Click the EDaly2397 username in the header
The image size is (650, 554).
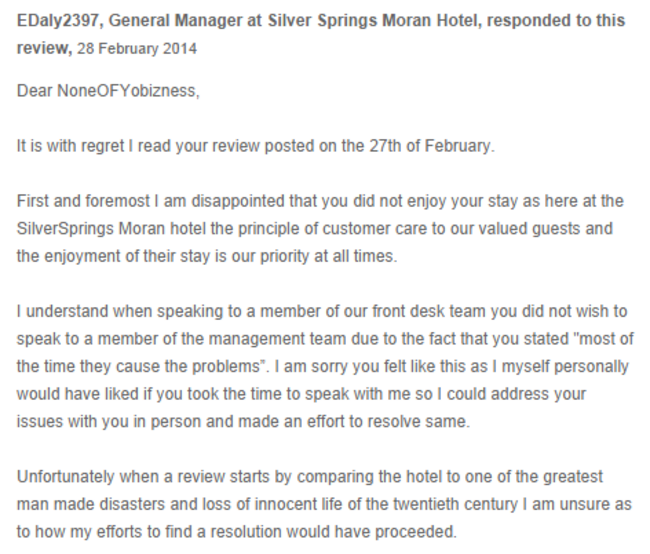pyautogui.click(x=58, y=20)
